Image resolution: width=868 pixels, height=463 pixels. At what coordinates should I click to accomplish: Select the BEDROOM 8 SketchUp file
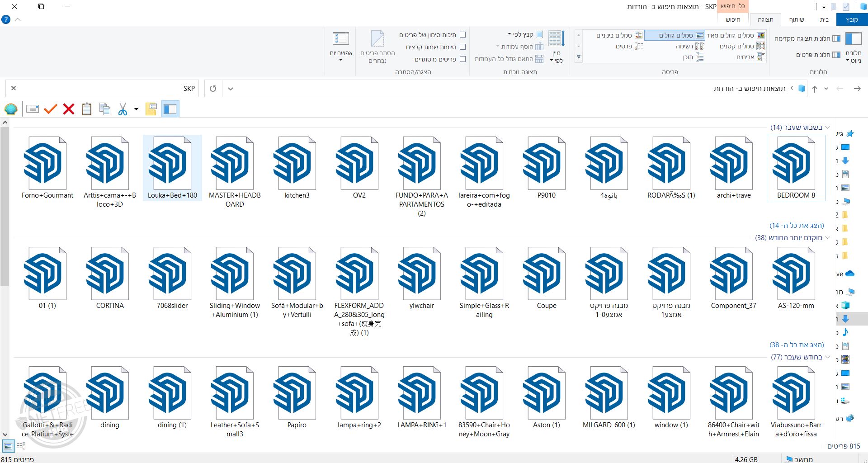(796, 168)
